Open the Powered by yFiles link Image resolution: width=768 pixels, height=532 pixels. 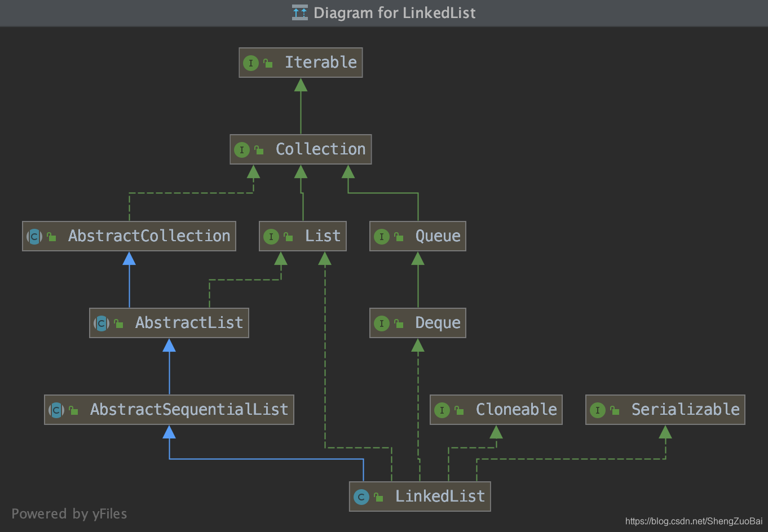coord(69,513)
